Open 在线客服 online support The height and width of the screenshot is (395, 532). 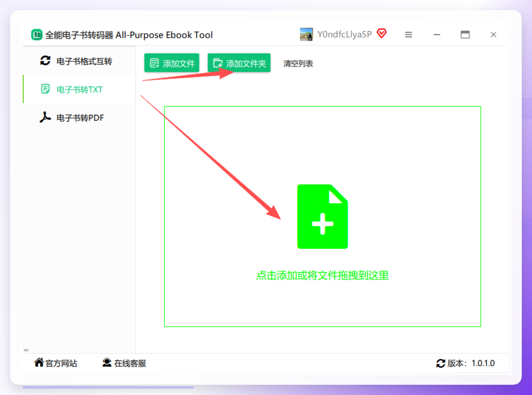[x=130, y=364]
